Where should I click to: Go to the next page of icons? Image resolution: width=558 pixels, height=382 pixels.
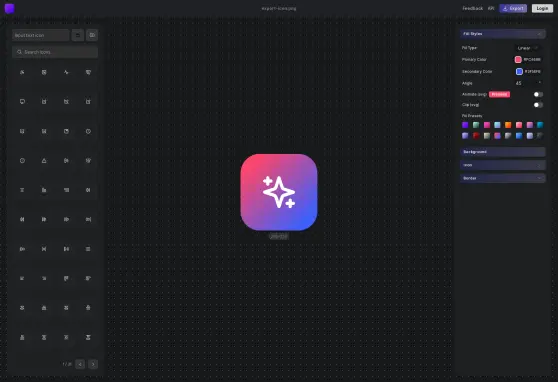[93, 364]
